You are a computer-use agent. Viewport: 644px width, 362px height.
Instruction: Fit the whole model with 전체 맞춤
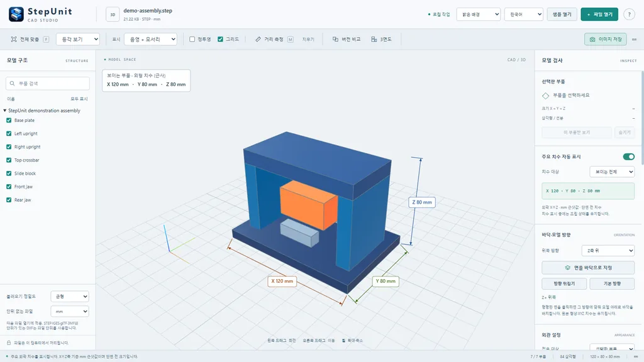point(30,40)
